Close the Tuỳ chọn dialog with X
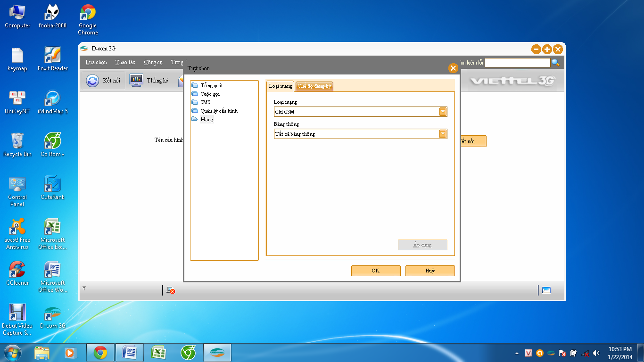This screenshot has width=644, height=362. (x=453, y=68)
